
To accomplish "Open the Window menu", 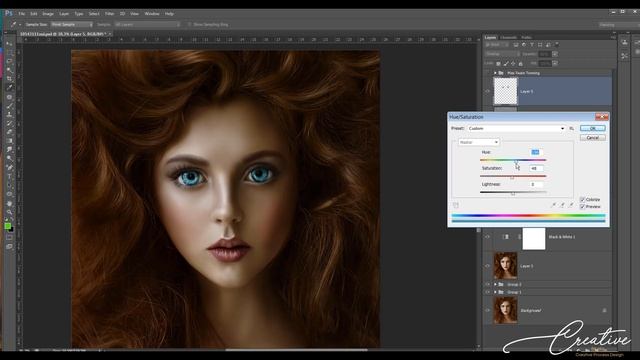I will click(x=152, y=13).
